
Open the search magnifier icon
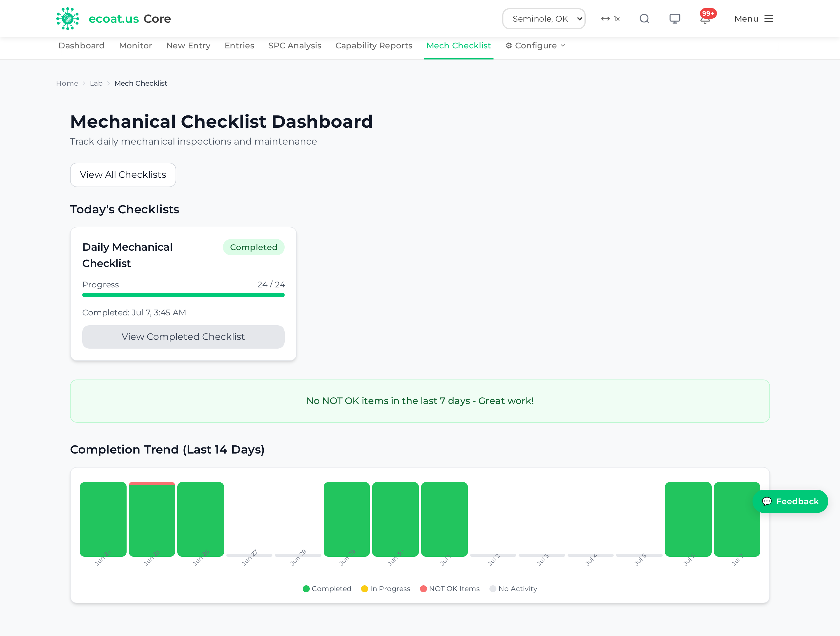tap(644, 19)
